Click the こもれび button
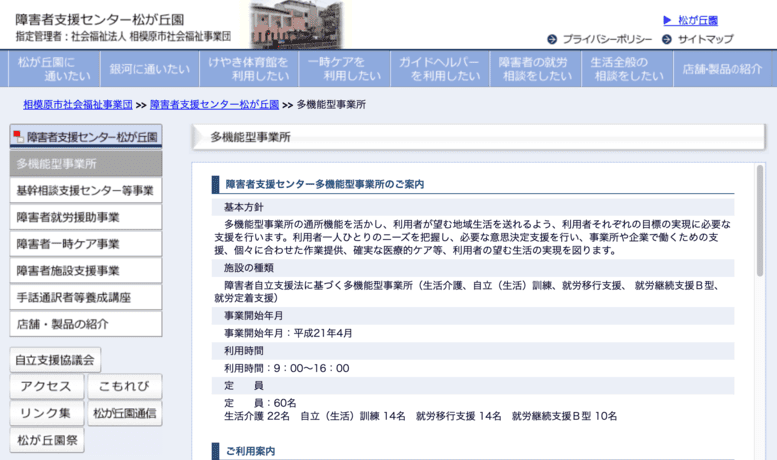 (124, 387)
